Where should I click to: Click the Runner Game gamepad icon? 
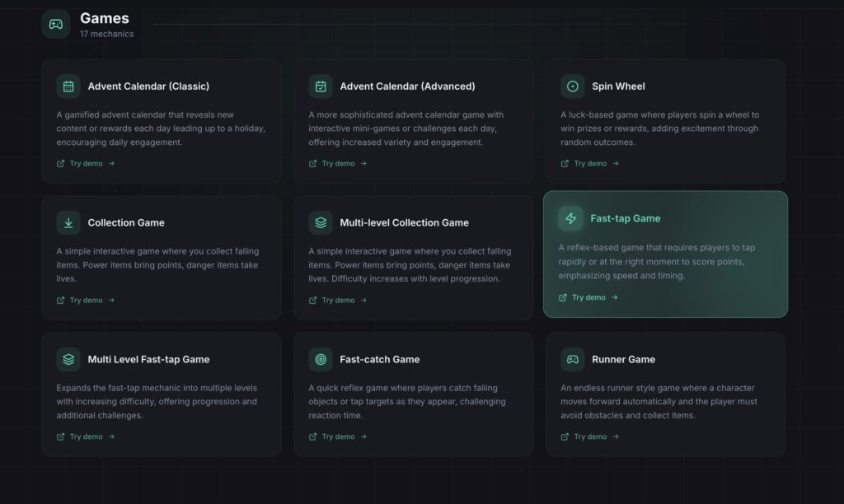click(x=572, y=359)
